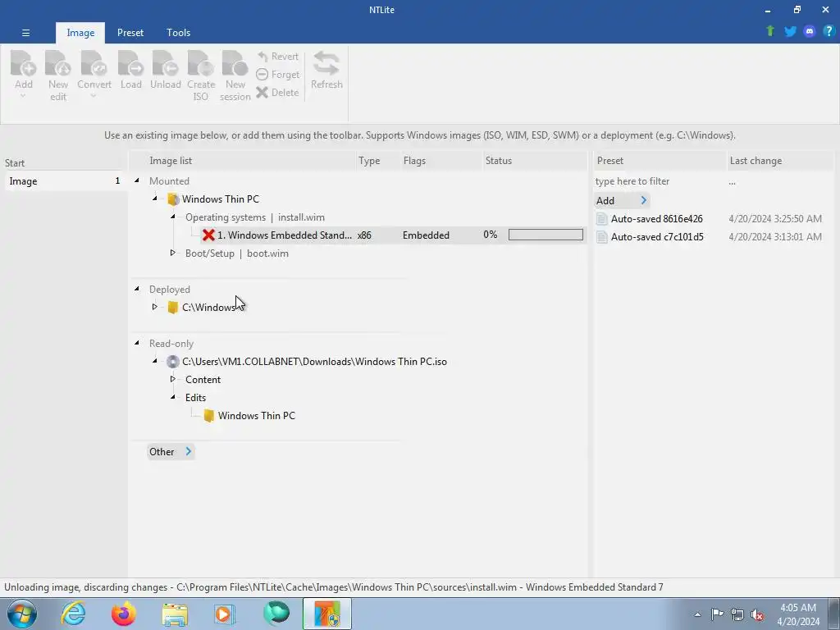This screenshot has width=840, height=630.
Task: Click red X icon on Embedded Standard row
Action: click(208, 235)
